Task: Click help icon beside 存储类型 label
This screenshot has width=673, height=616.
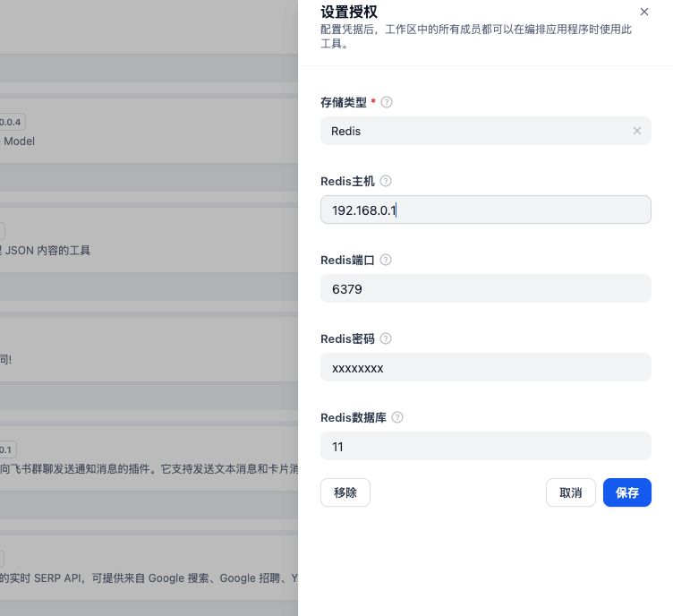Action: 387,102
